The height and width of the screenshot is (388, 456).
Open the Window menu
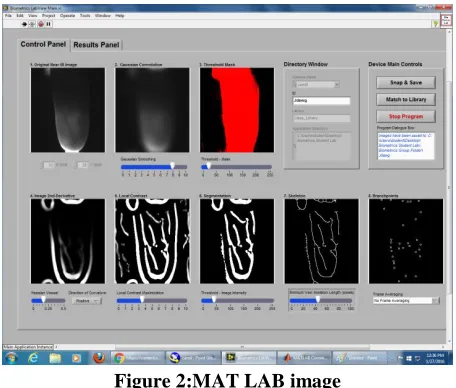pyautogui.click(x=103, y=15)
